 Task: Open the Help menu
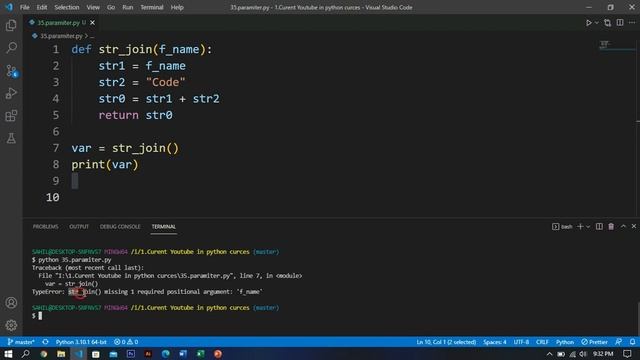177,7
